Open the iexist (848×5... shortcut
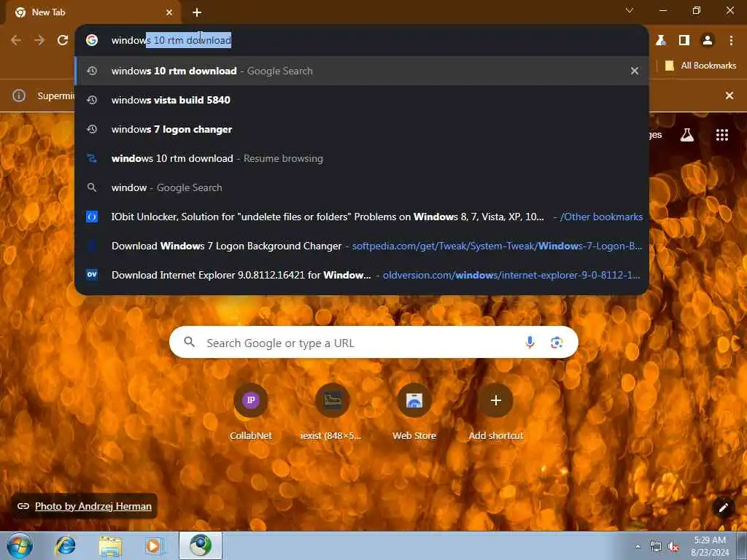This screenshot has height=560, width=747. pos(332,413)
